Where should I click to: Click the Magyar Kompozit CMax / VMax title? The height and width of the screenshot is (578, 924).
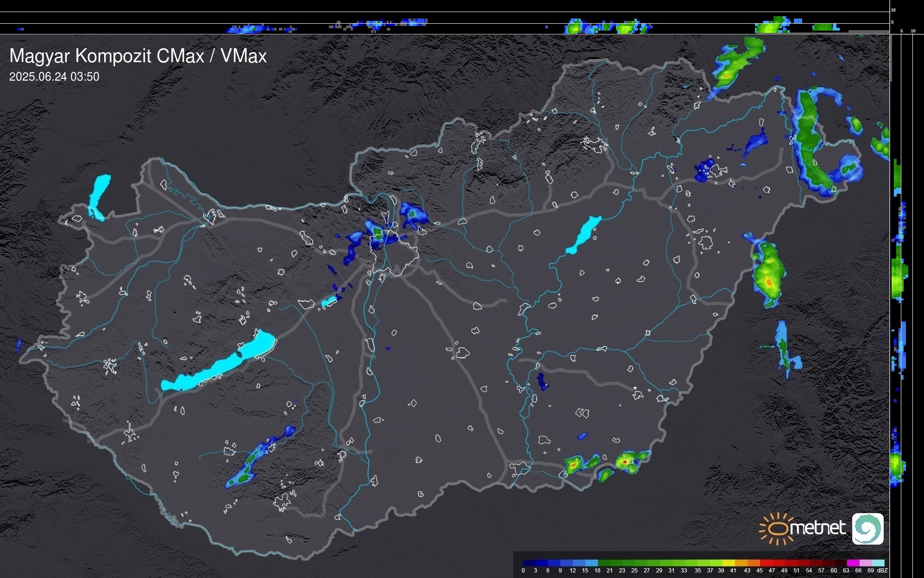(138, 56)
